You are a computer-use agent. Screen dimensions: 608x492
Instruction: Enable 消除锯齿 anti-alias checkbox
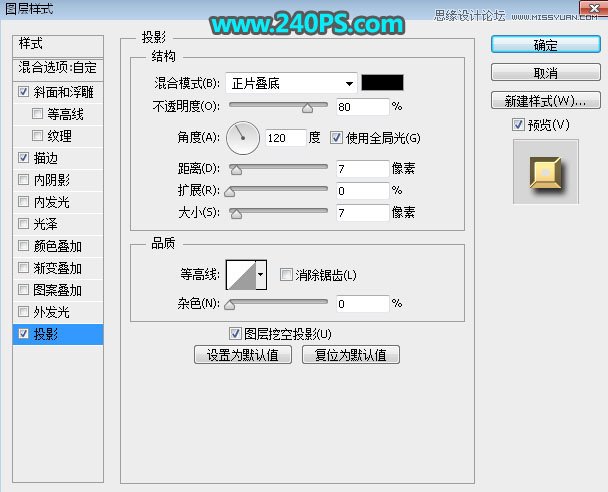[286, 275]
